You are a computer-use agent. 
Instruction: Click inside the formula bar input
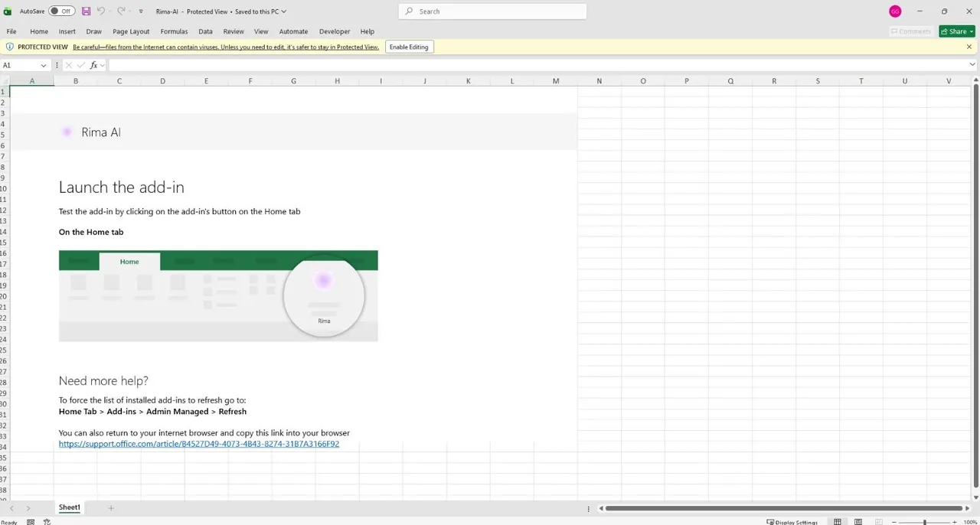[x=537, y=65]
